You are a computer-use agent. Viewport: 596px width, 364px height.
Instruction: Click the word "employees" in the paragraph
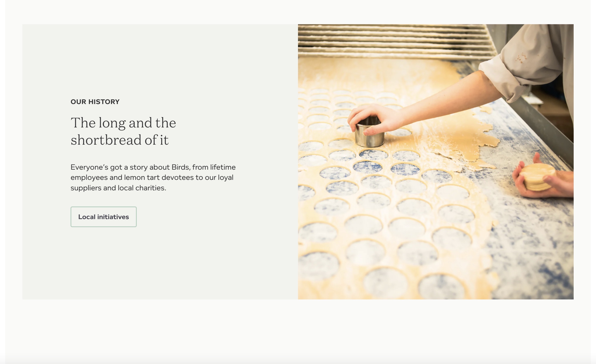pyautogui.click(x=89, y=177)
